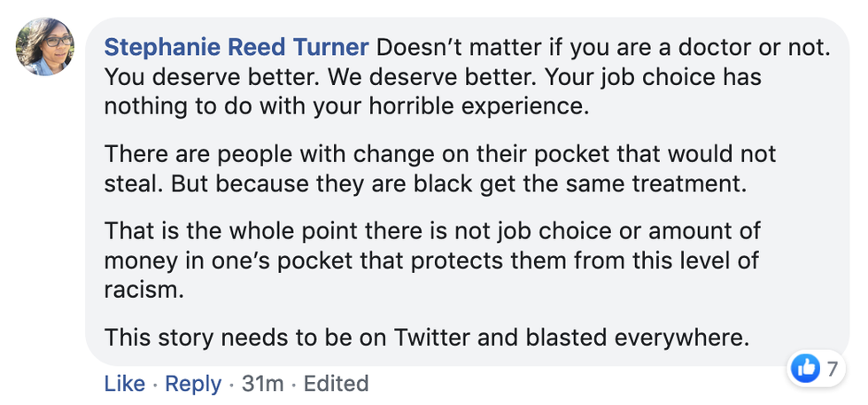This screenshot has height=405, width=868.
Task: Show who reacted via the 7 count
Action: 831,369
